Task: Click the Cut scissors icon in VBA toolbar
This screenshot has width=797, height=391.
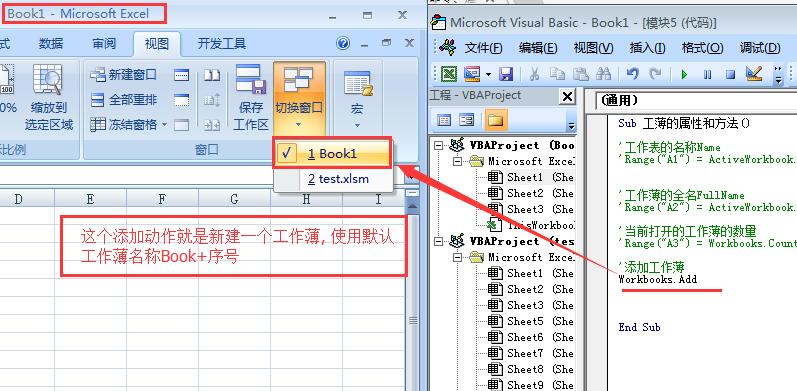Action: coord(534,75)
